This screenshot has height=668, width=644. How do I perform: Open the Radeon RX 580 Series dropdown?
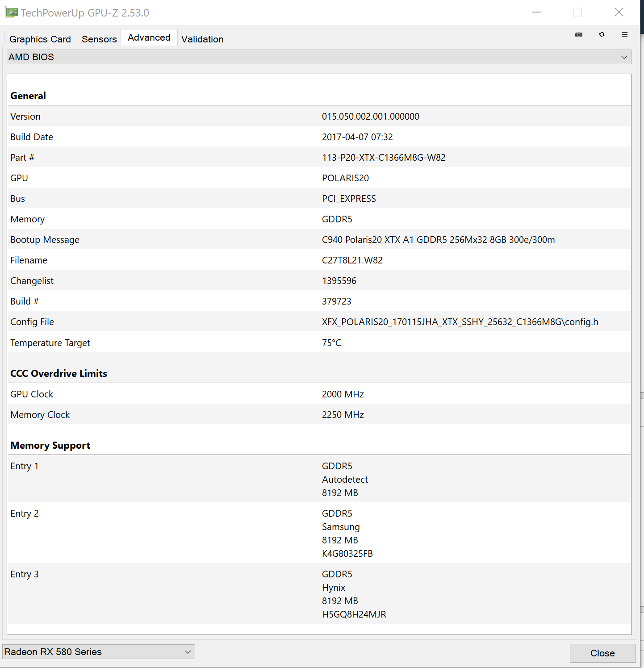[99, 652]
